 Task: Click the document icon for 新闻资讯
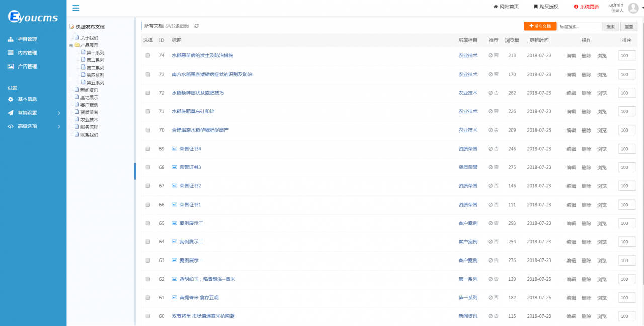(x=77, y=90)
